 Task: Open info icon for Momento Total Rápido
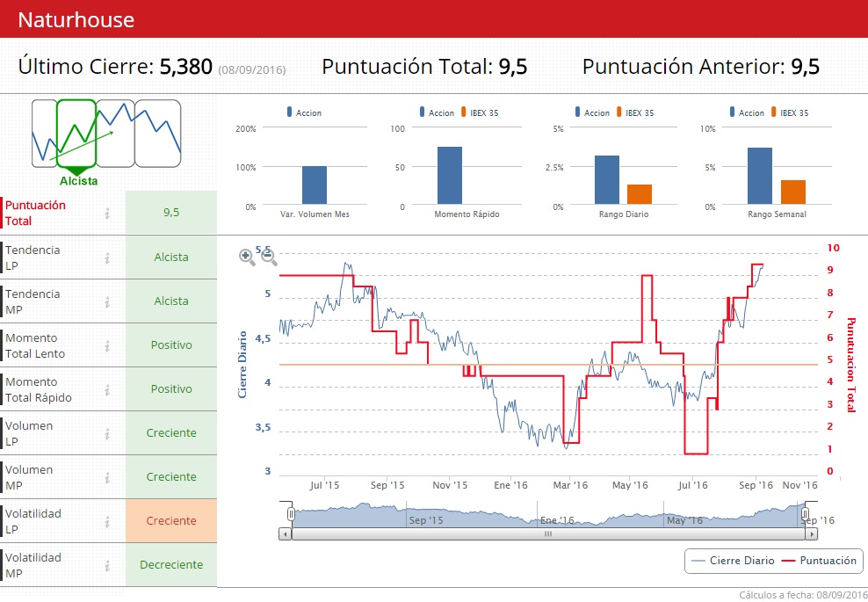[107, 389]
